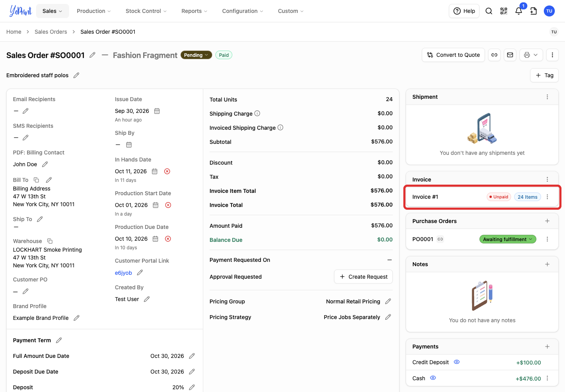565x392 pixels.
Task: Click the 24 Items badge
Action: click(x=527, y=197)
